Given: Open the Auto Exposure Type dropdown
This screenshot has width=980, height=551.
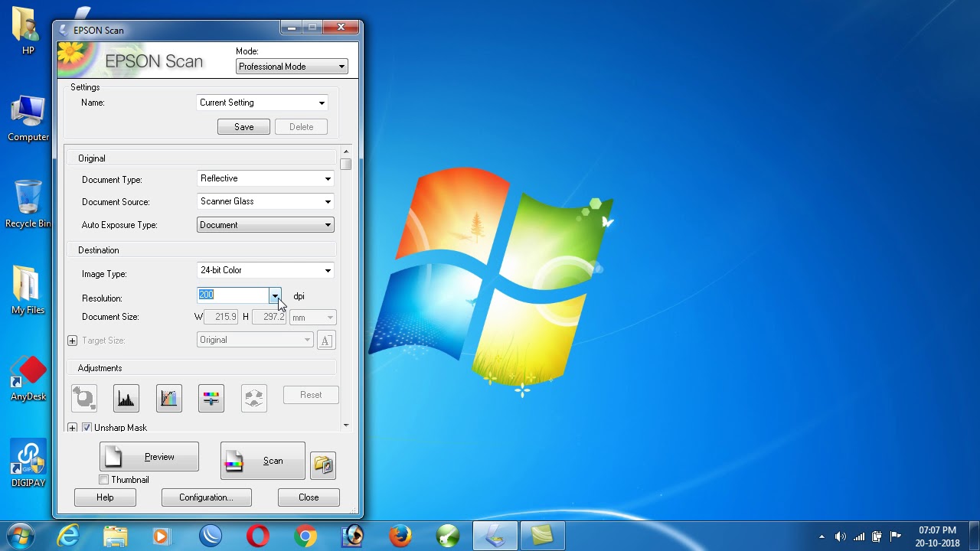Looking at the screenshot, I should [265, 225].
